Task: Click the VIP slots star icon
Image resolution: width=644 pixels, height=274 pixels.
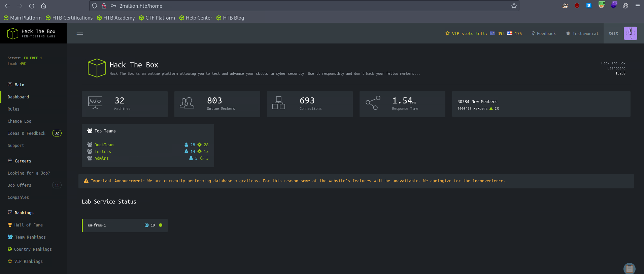Action: [x=447, y=33]
